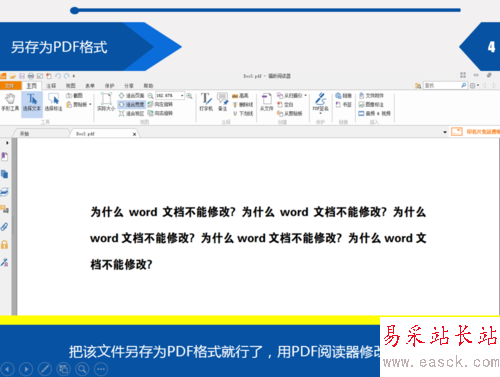Add a Bookmark (书签)
Viewport: 500px width, 377px height.
pyautogui.click(x=343, y=105)
